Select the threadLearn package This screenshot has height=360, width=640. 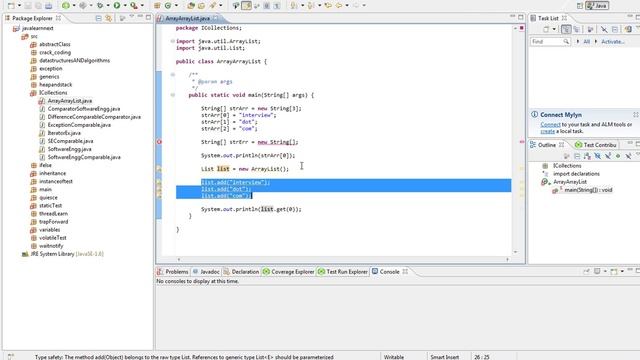coord(53,213)
